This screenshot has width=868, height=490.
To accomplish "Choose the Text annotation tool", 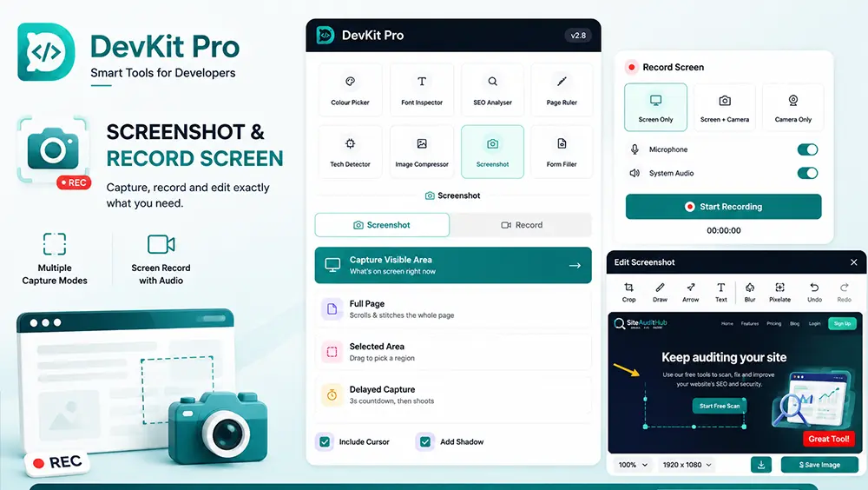I will click(720, 292).
